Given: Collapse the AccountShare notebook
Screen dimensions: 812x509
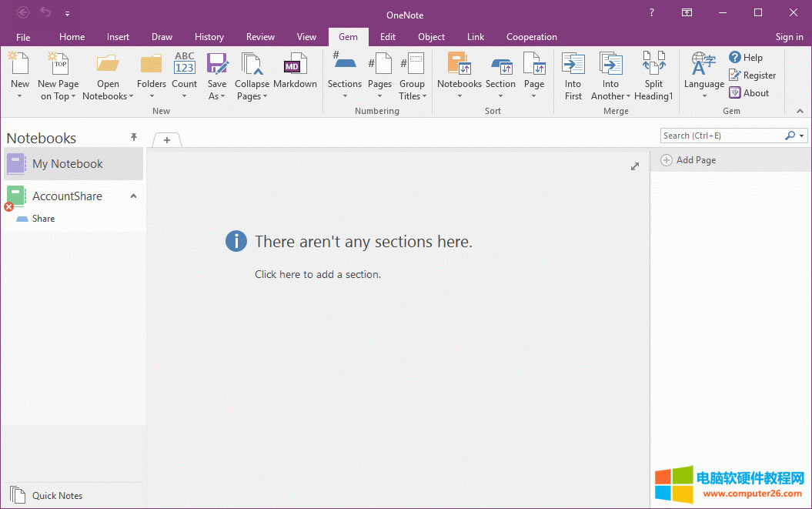Looking at the screenshot, I should tap(133, 196).
